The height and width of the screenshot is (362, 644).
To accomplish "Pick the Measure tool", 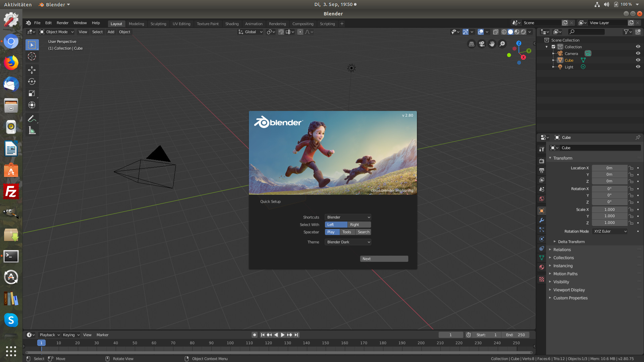I will (32, 130).
